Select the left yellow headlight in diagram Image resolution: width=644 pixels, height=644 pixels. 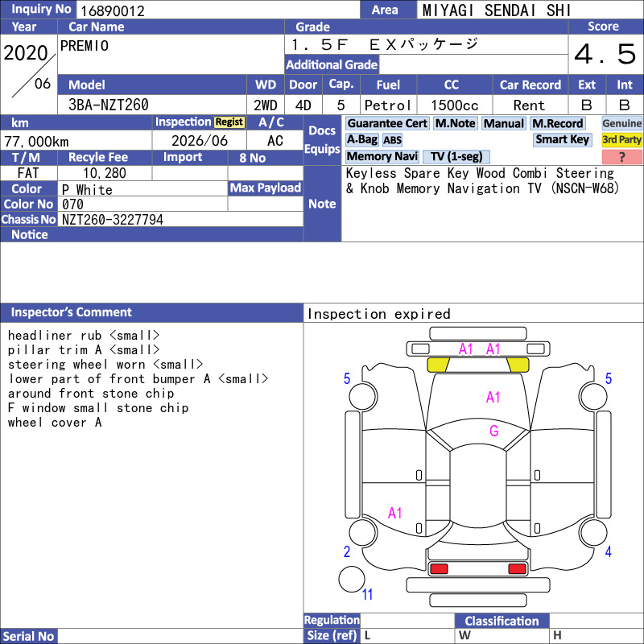point(438,365)
